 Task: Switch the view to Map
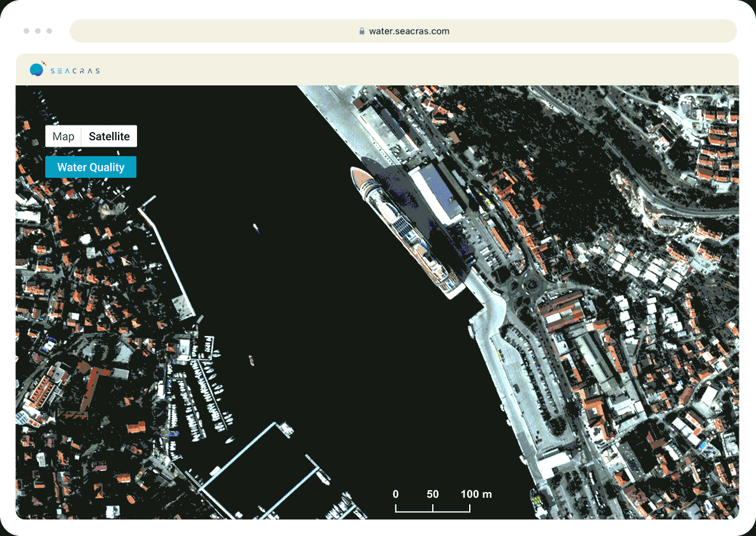63,136
